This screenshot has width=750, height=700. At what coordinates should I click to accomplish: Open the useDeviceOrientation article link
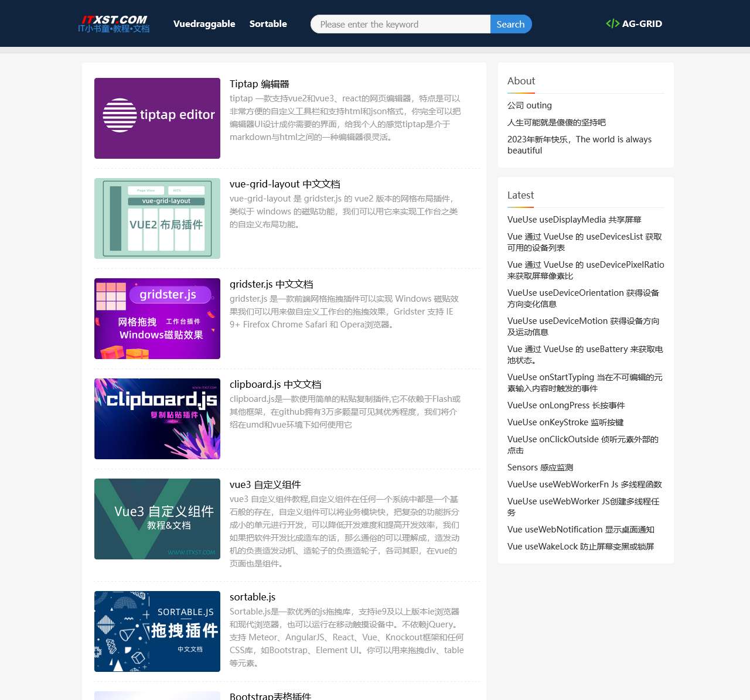click(x=584, y=298)
